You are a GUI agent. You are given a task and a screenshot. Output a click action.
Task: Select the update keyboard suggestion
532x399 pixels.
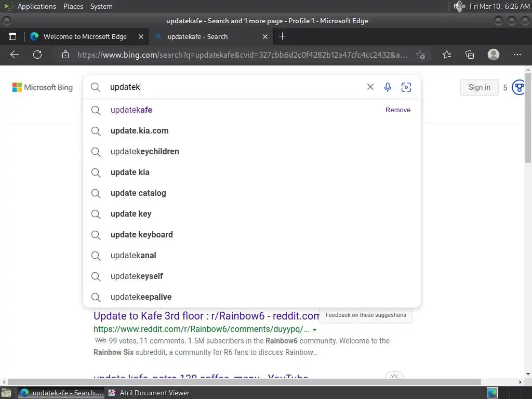point(252,234)
